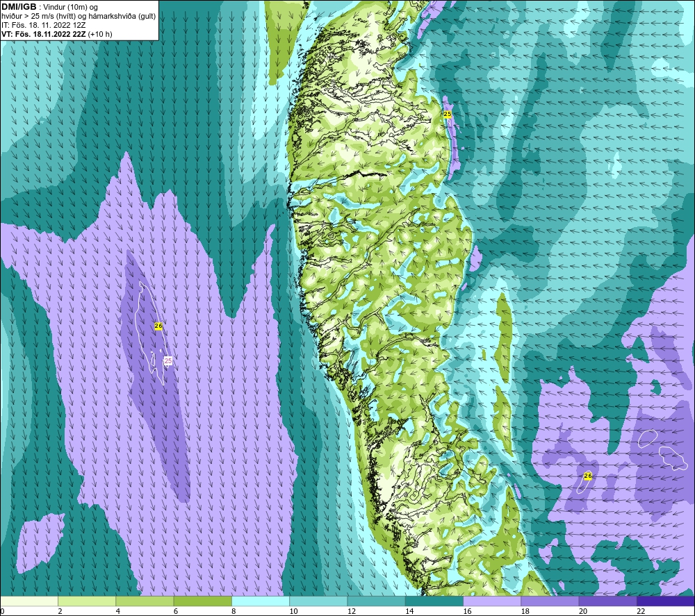695x616 pixels.
Task: Select the light green 2–4 m/s legend swatch
Action: 87,601
